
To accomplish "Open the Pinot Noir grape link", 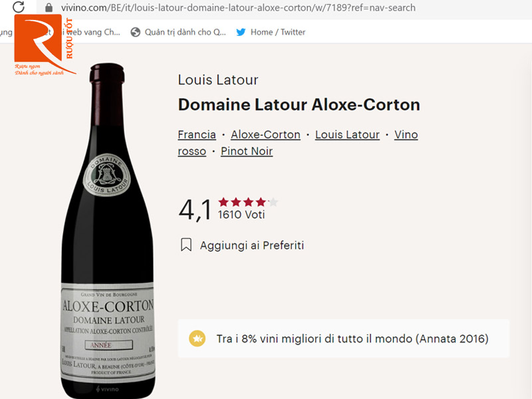I will [x=247, y=151].
